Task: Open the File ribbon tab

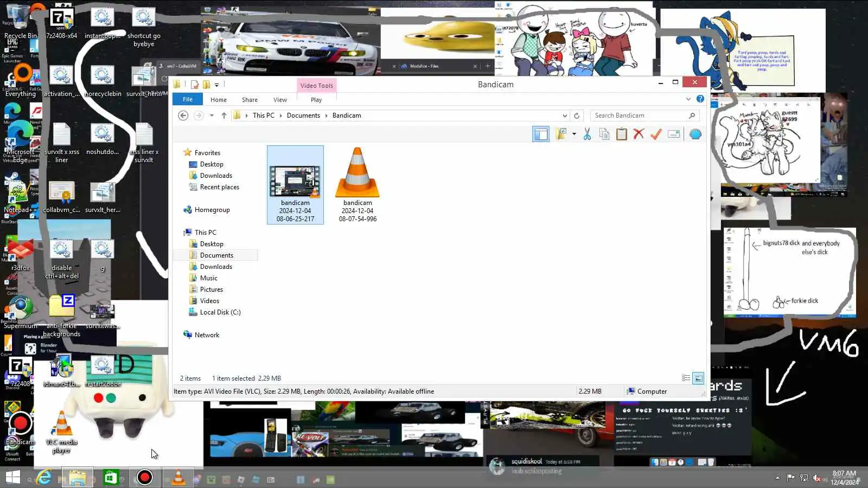Action: coord(188,99)
